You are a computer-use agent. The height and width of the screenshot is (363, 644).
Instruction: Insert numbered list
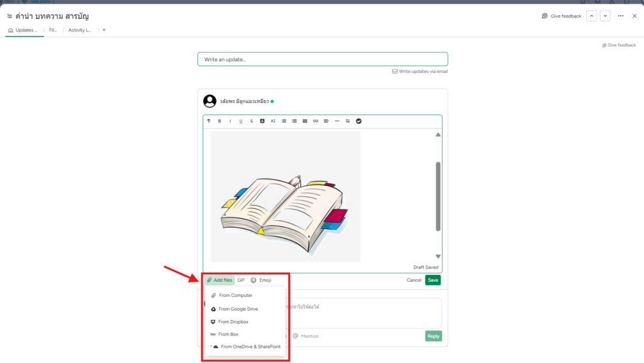284,121
